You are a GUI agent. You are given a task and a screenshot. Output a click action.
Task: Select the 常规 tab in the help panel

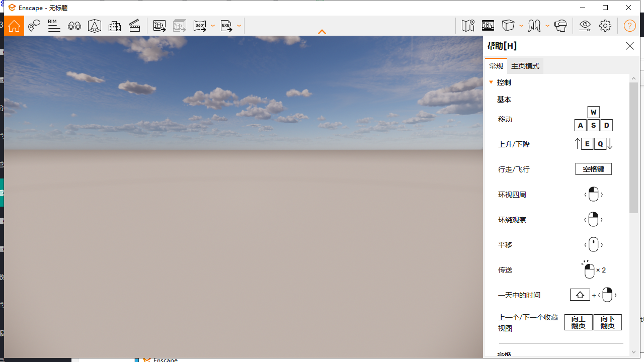tap(496, 65)
